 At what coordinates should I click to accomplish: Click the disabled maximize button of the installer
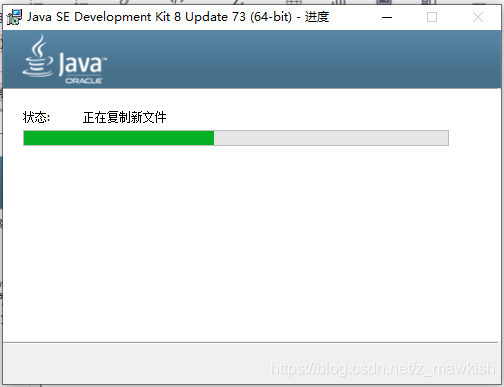tap(432, 17)
